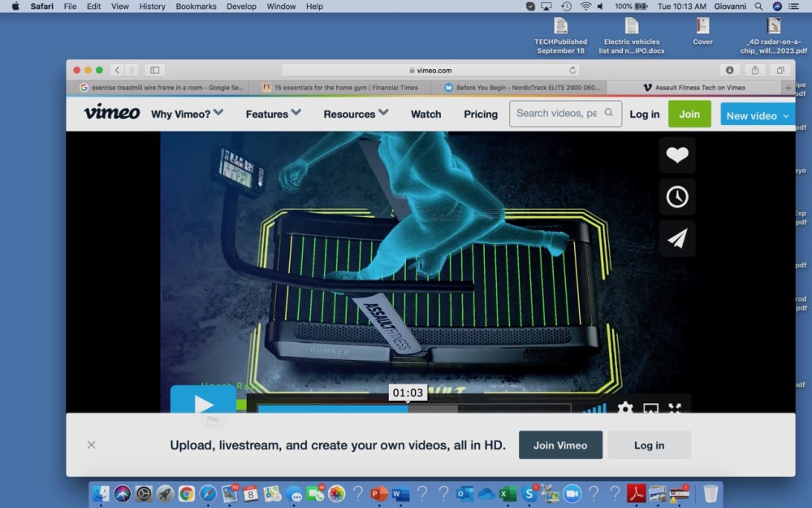Image resolution: width=812 pixels, height=508 pixels.
Task: Reload the vimeo.com page
Action: [572, 70]
